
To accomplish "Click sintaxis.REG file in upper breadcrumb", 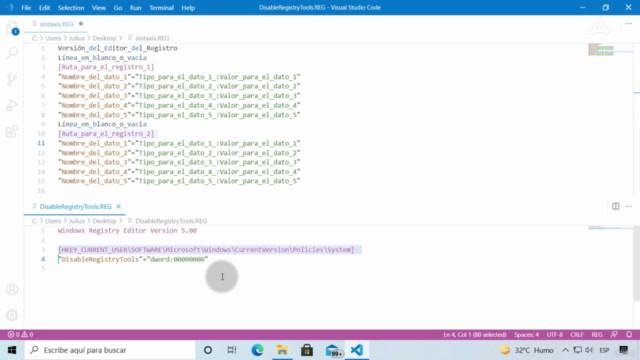I will point(152,38).
